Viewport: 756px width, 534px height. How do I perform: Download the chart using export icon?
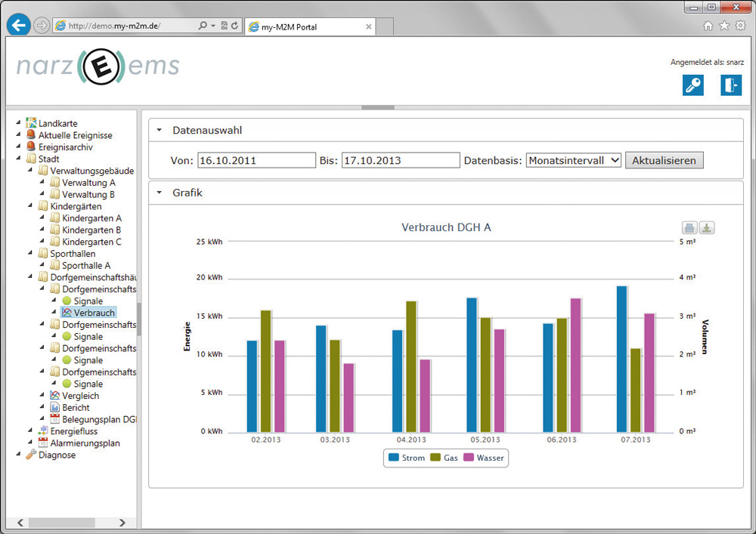coord(706,228)
